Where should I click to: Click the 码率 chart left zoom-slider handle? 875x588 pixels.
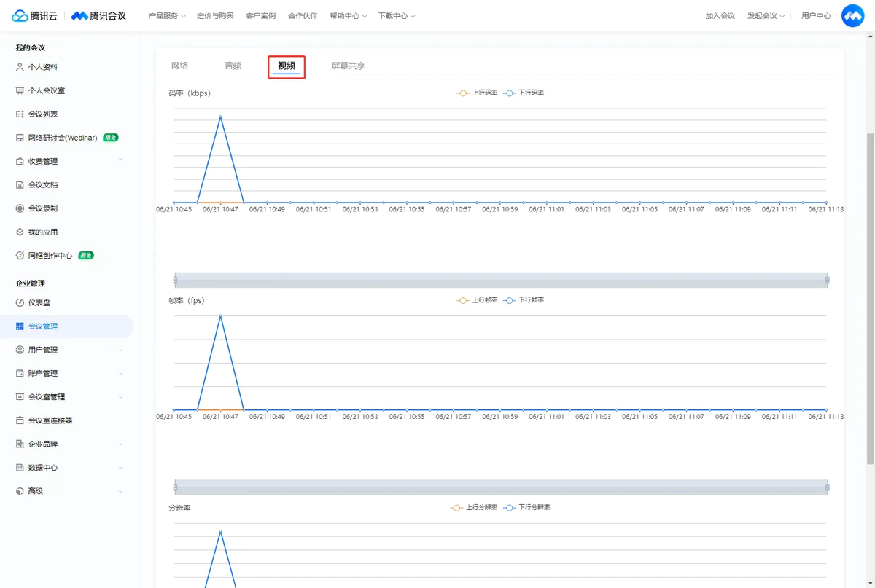175,280
